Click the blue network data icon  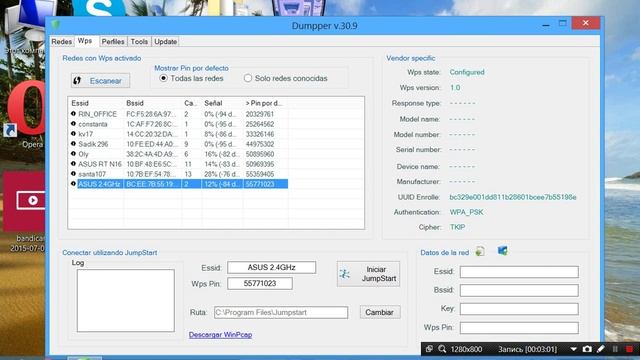502,251
